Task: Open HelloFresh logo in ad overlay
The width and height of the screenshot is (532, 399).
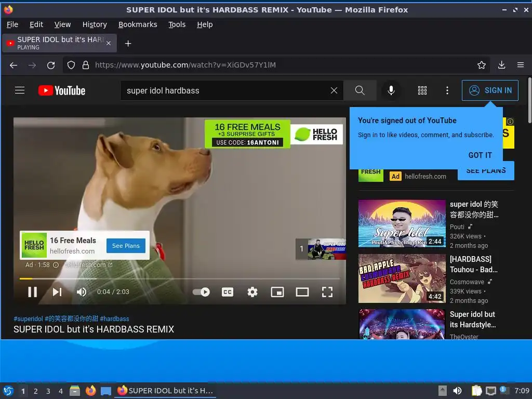Action: click(x=34, y=245)
